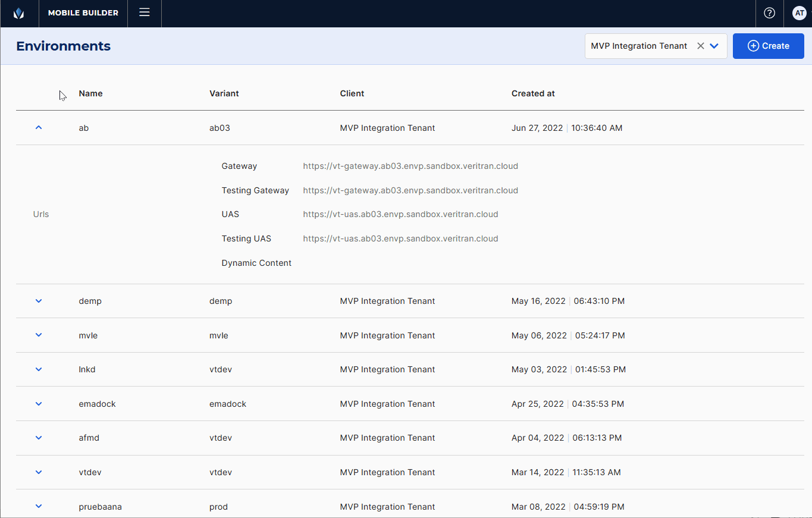Expand the lnkd environment row
The height and width of the screenshot is (518, 812).
39,369
